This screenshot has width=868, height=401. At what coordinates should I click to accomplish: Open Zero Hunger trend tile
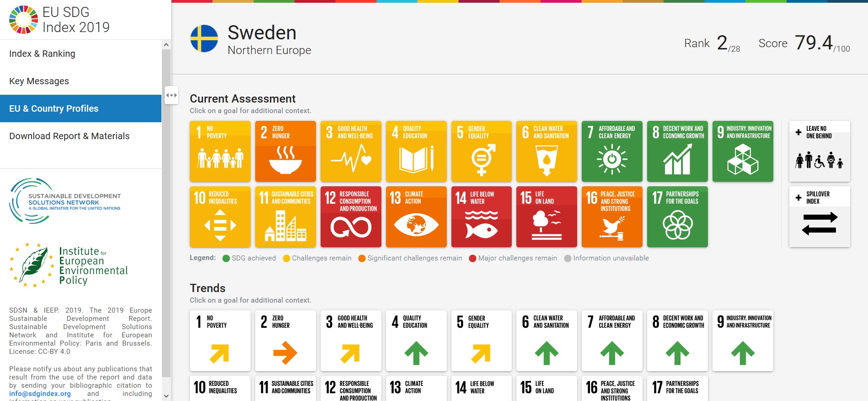[x=285, y=341]
